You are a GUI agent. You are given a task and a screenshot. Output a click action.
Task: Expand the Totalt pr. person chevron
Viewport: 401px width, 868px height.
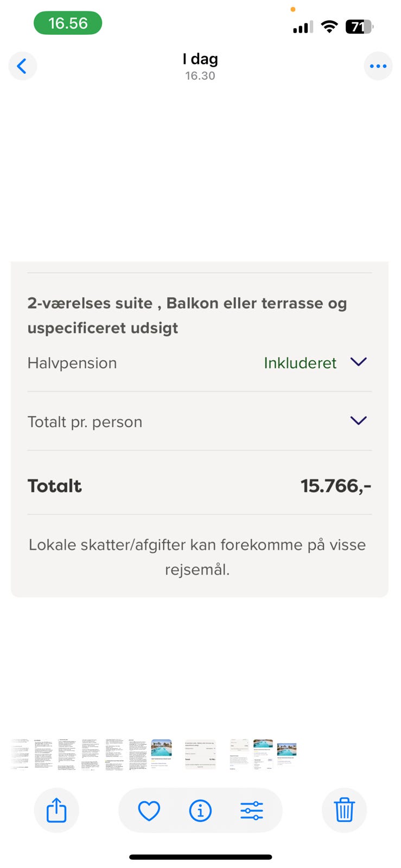359,420
